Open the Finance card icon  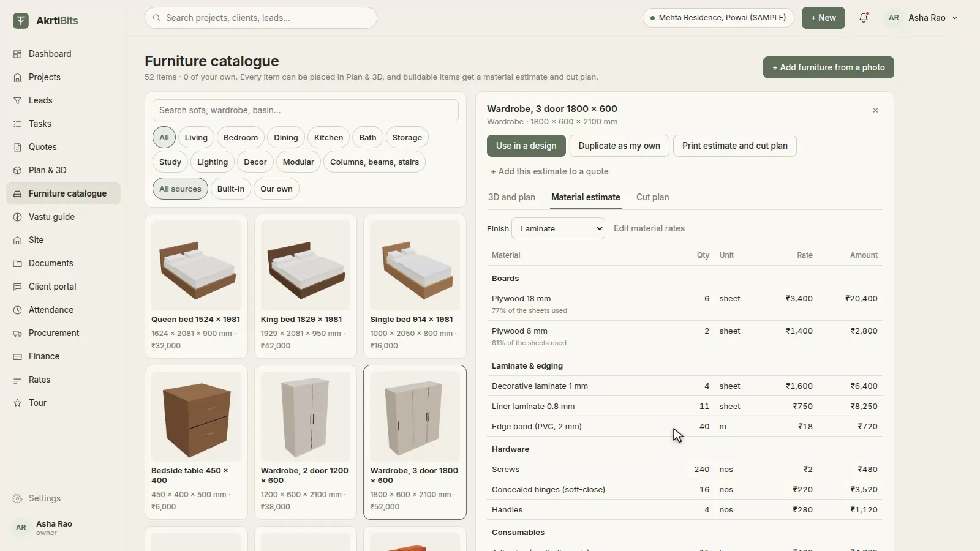(17, 356)
